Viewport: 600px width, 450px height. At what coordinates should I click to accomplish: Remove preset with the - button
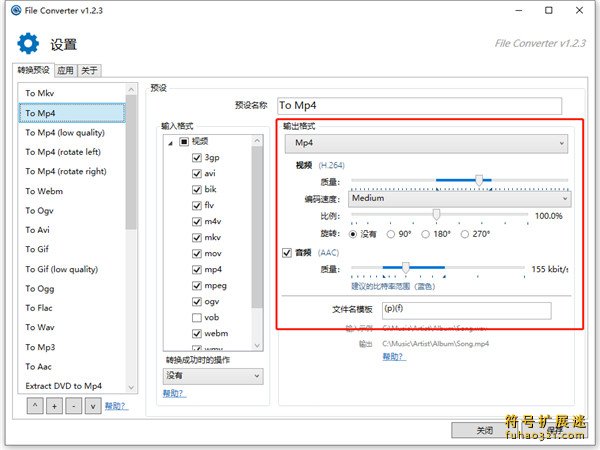74,406
